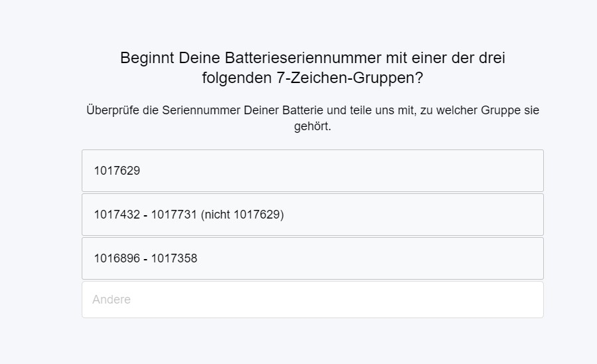Pick the range ending in 1017731
The width and height of the screenshot is (597, 364).
[312, 215]
